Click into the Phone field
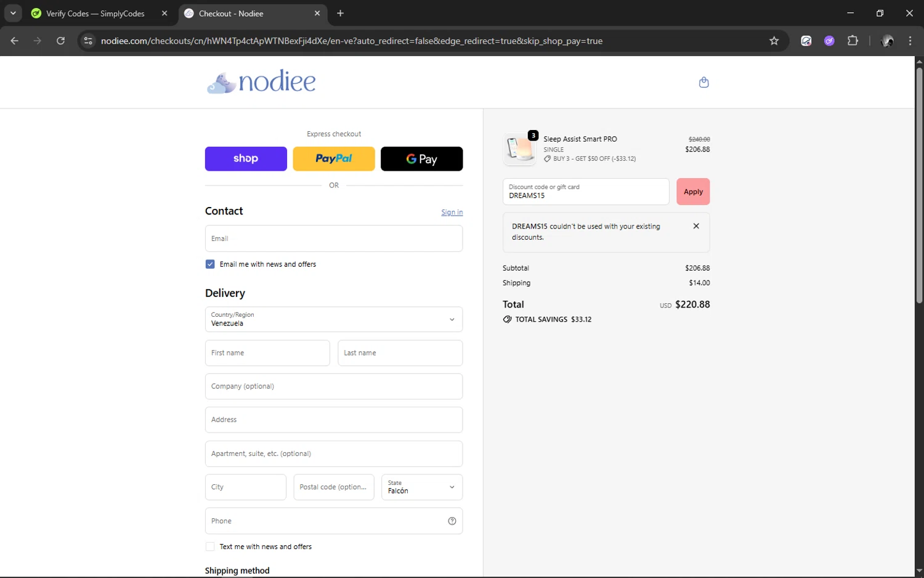Viewport: 924px width, 578px height. click(334, 521)
